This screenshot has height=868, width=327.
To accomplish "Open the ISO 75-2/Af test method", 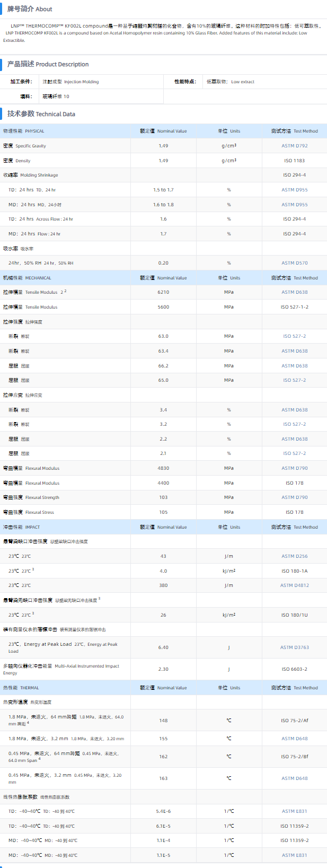I will [x=294, y=721].
